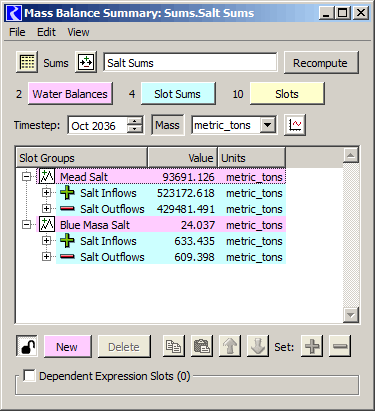Open the View menu
The image size is (375, 411).
tap(78, 32)
